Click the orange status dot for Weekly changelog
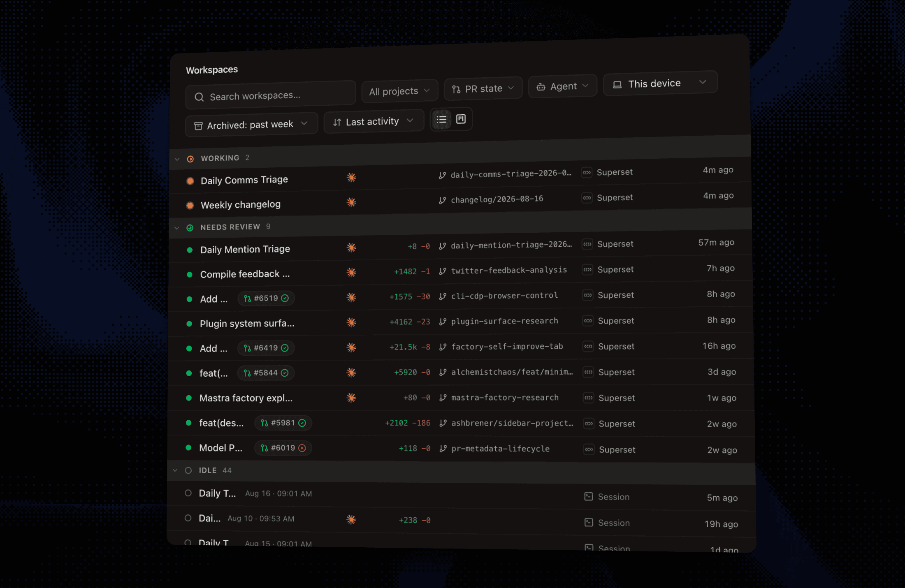Image resolution: width=905 pixels, height=588 pixels. (x=190, y=205)
